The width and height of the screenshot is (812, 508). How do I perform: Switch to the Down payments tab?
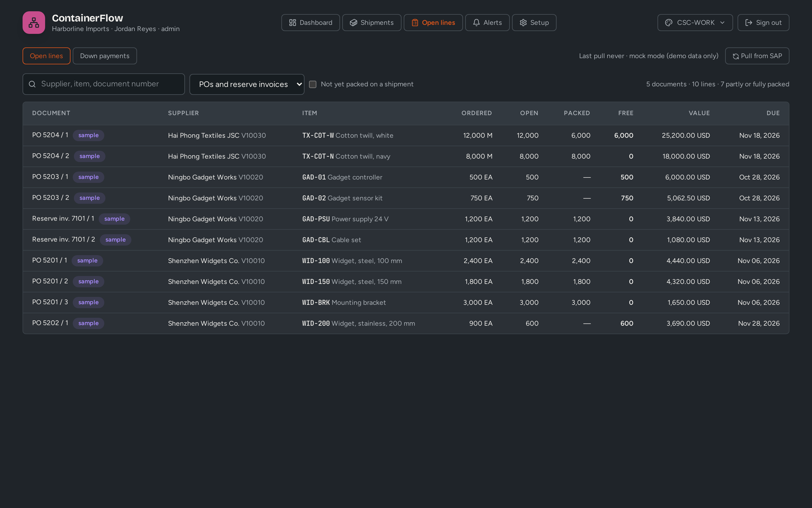(105, 56)
